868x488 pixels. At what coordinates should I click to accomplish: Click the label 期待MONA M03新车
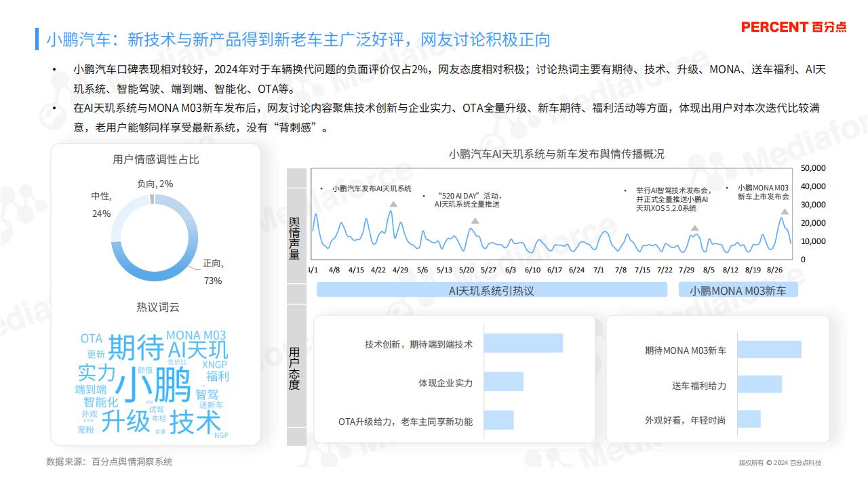(x=685, y=350)
